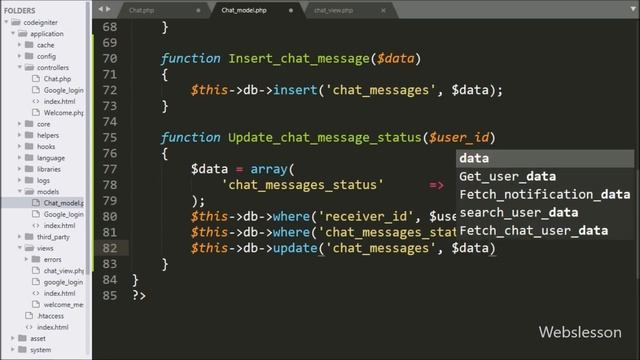Collapse the application folder arrow
640x360 pixels.
tap(13, 33)
